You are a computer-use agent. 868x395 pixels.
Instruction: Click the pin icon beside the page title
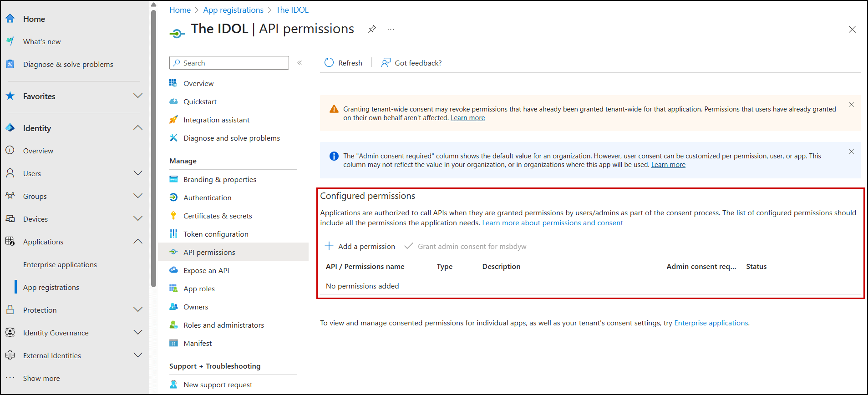(372, 29)
